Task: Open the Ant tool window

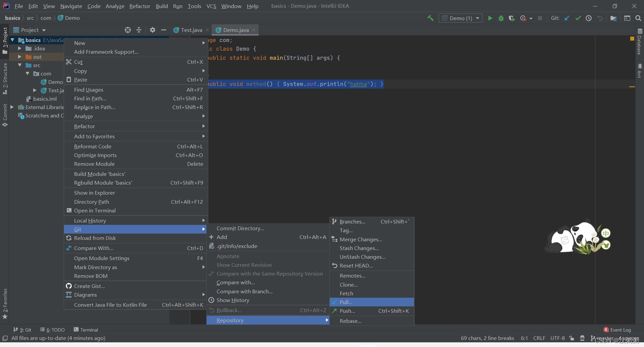Action: pyautogui.click(x=640, y=71)
